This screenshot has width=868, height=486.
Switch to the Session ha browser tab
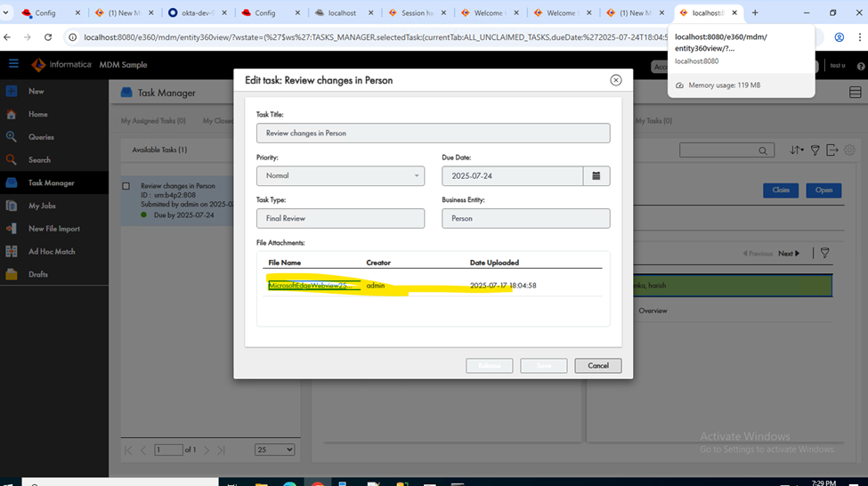coord(418,12)
